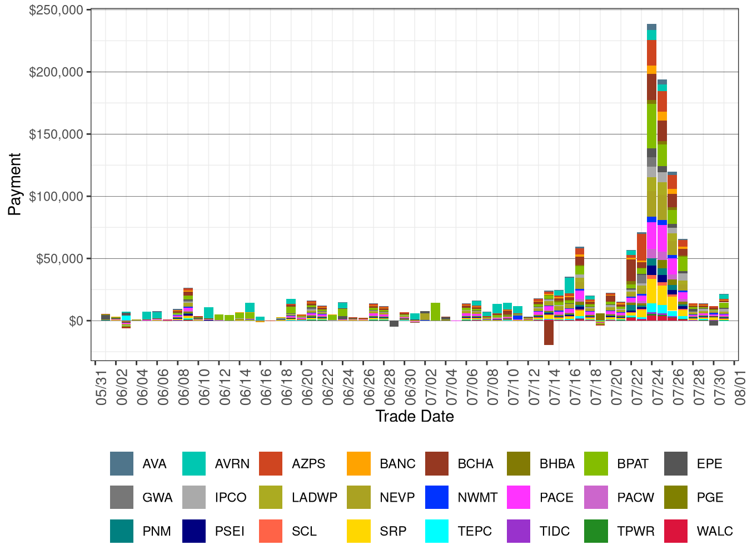The height and width of the screenshot is (560, 747).
Task: Select the 06/14 date tick label
Action: [246, 387]
